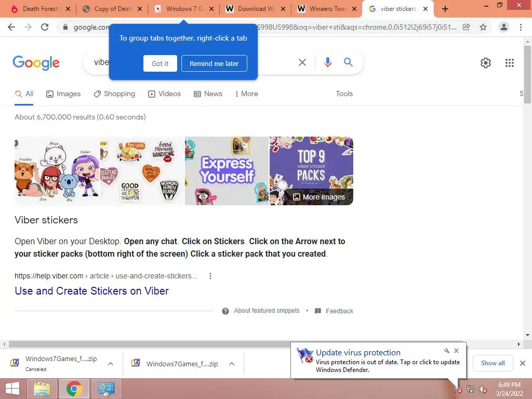The image size is (532, 399).
Task: Go back to the previous page
Action: coord(11,27)
